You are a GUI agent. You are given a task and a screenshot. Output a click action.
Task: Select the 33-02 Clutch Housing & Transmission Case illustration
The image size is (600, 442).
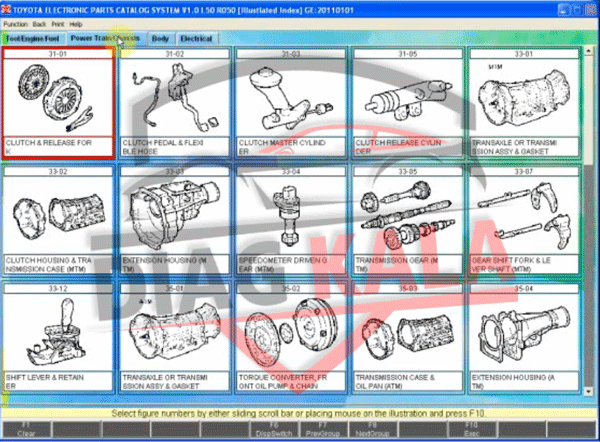(58, 215)
